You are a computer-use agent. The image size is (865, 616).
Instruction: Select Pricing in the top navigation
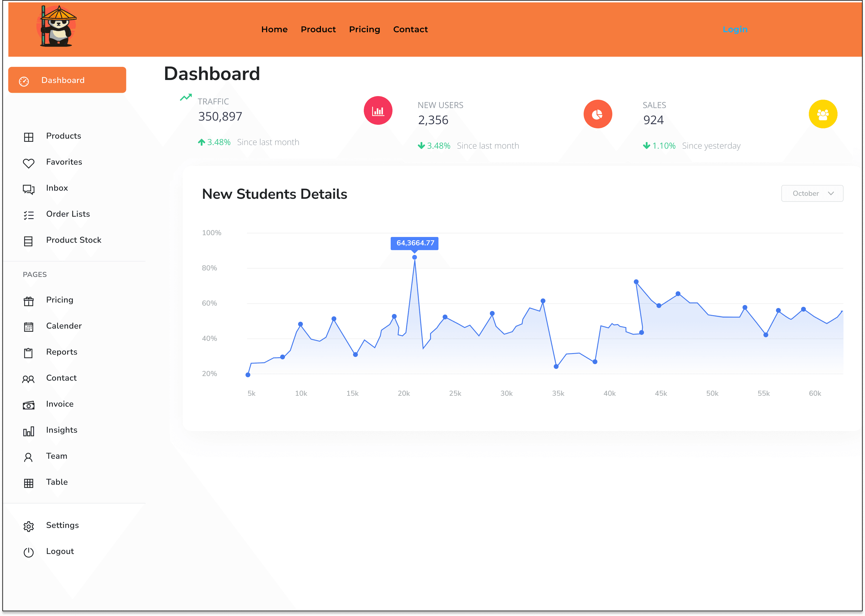point(364,30)
